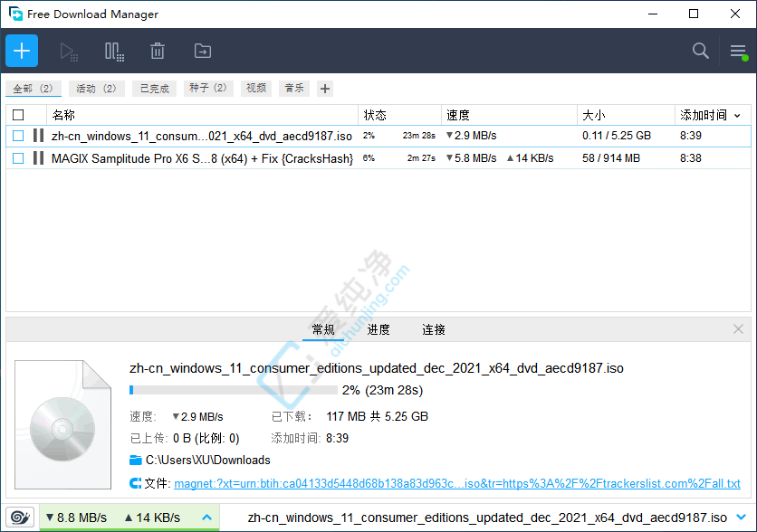Click 117 MB 共 5.25 GB downloaded value
Screen dimensions: 757x532
click(x=377, y=416)
